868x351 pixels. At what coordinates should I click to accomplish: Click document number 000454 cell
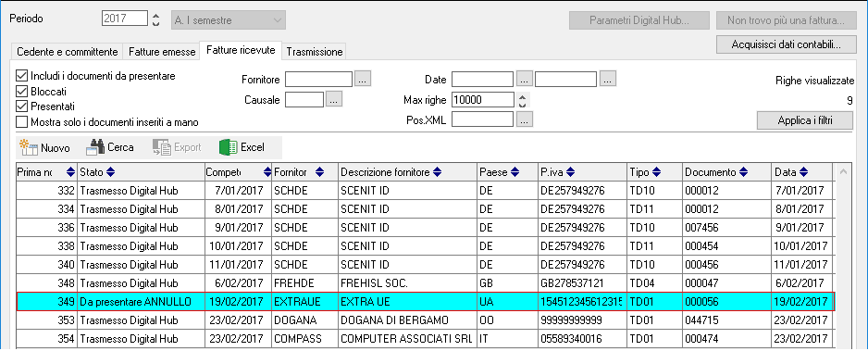[726, 246]
